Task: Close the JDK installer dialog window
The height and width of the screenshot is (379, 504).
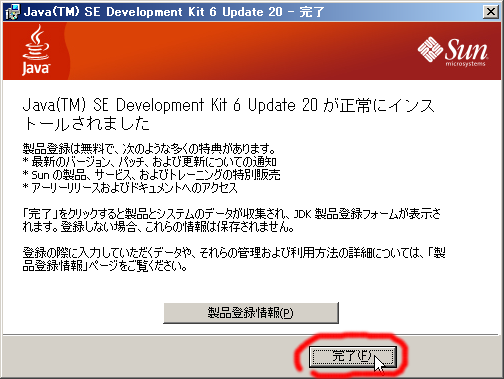Action: (x=490, y=12)
